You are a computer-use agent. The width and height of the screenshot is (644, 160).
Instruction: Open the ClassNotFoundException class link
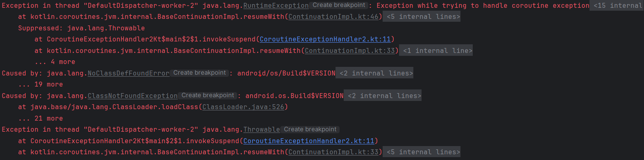[133, 96]
